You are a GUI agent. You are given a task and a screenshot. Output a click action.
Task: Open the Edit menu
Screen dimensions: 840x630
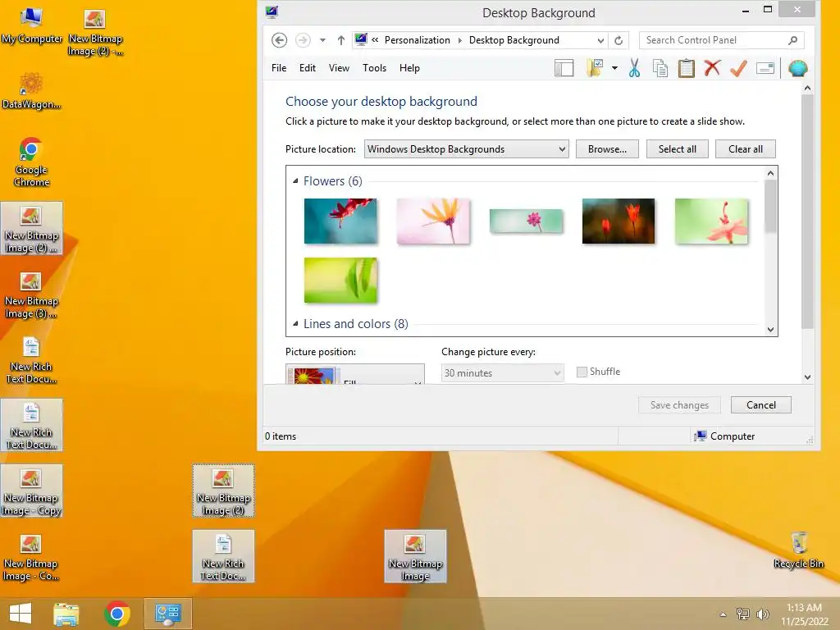coord(308,68)
